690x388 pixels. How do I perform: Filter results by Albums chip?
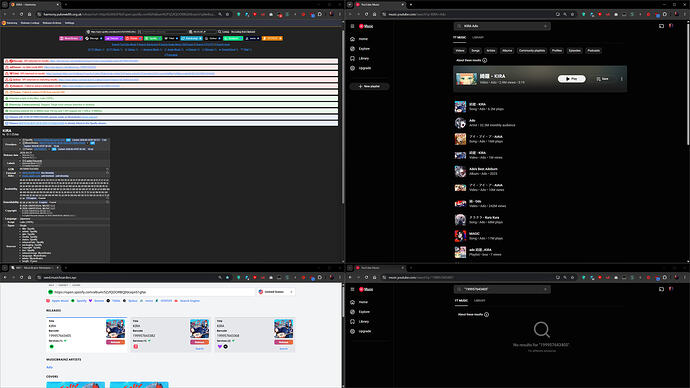[x=507, y=51]
